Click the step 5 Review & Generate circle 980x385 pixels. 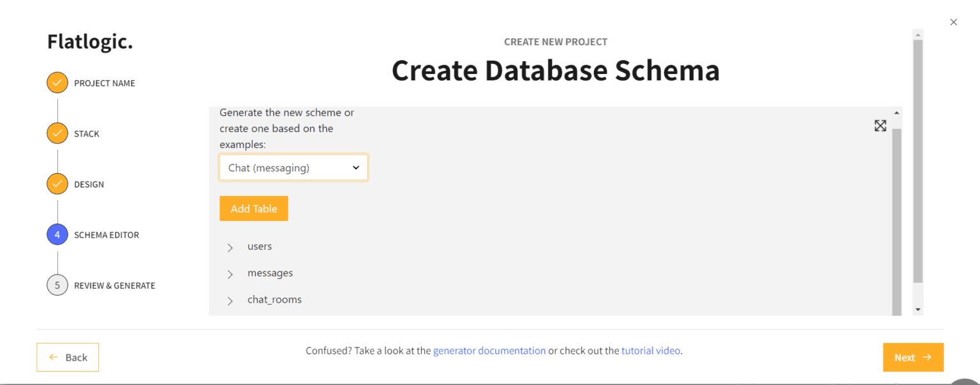point(57,285)
